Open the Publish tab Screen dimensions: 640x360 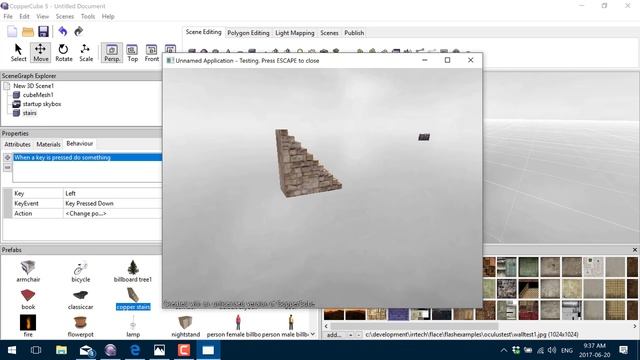point(354,33)
